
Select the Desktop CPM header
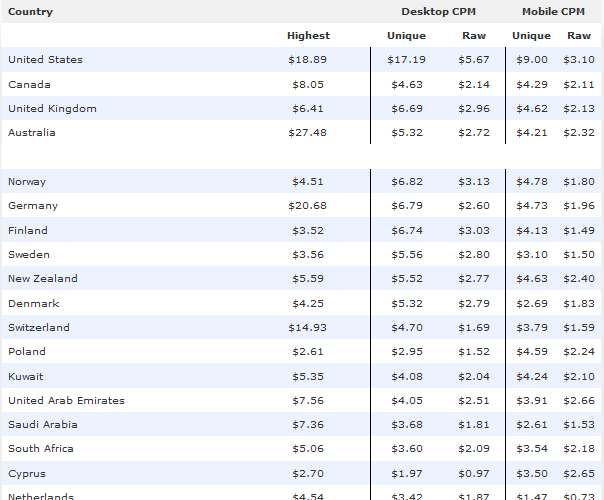439,12
